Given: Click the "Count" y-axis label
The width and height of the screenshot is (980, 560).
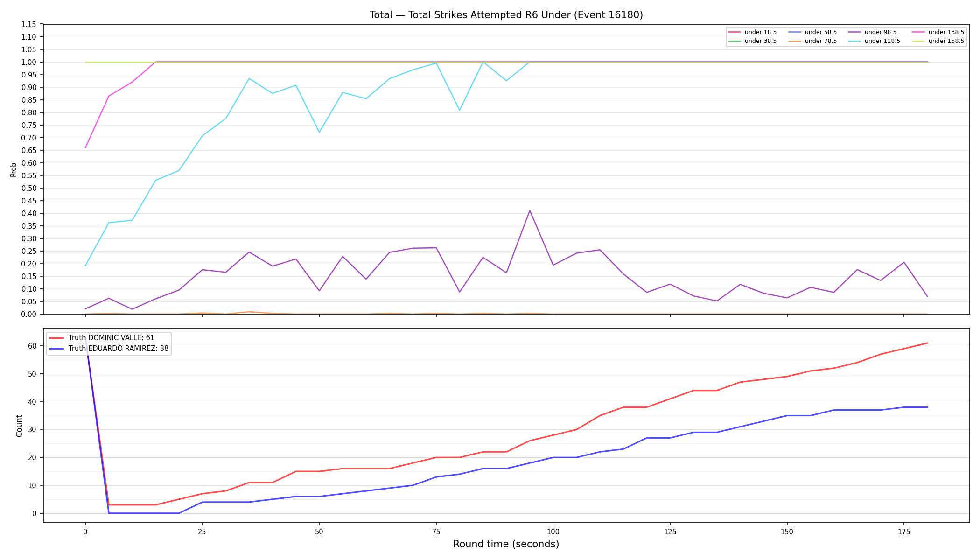Looking at the screenshot, I should [x=19, y=426].
